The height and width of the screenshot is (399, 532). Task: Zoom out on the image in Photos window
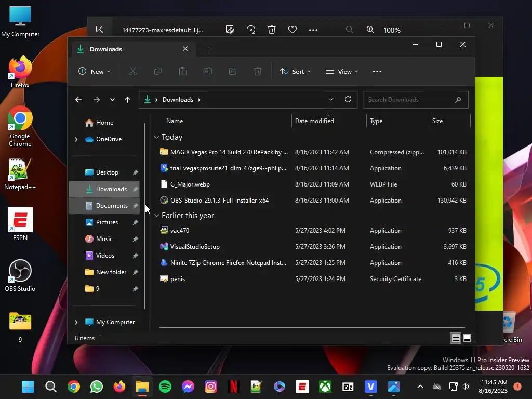click(x=349, y=30)
